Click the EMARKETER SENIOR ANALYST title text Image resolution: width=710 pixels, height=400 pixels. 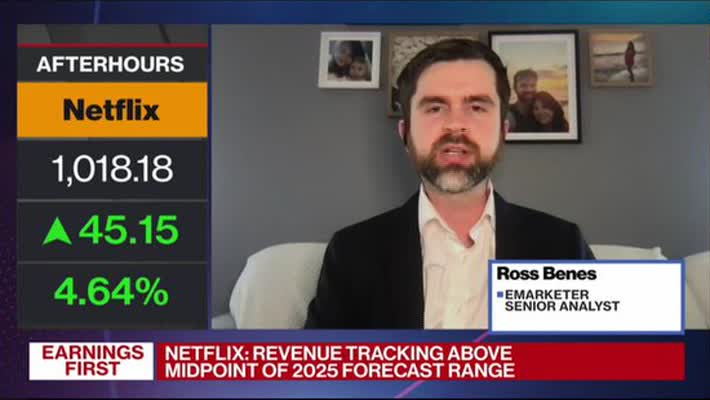tap(562, 300)
